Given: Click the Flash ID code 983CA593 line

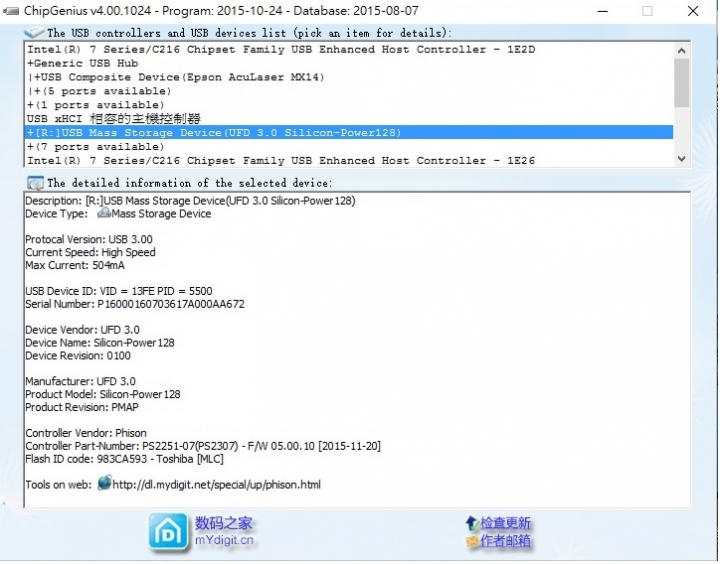Looking at the screenshot, I should coord(124,459).
